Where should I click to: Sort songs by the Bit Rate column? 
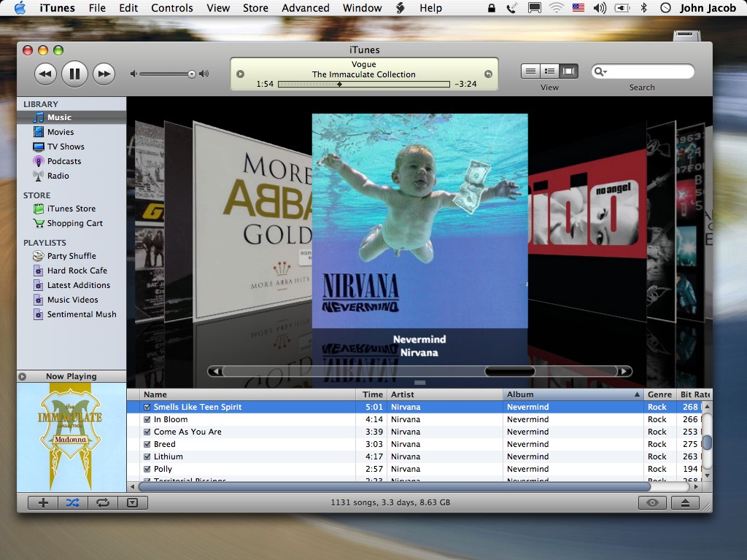694,394
